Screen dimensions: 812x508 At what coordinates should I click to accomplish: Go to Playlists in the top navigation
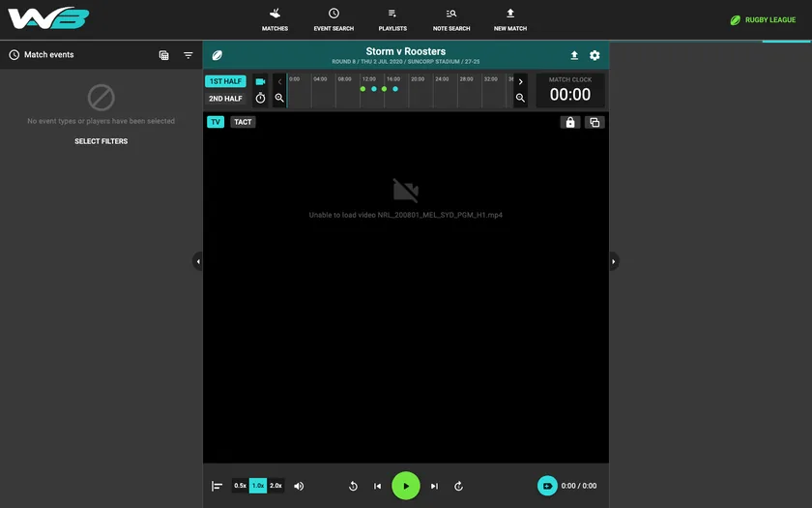(392, 19)
